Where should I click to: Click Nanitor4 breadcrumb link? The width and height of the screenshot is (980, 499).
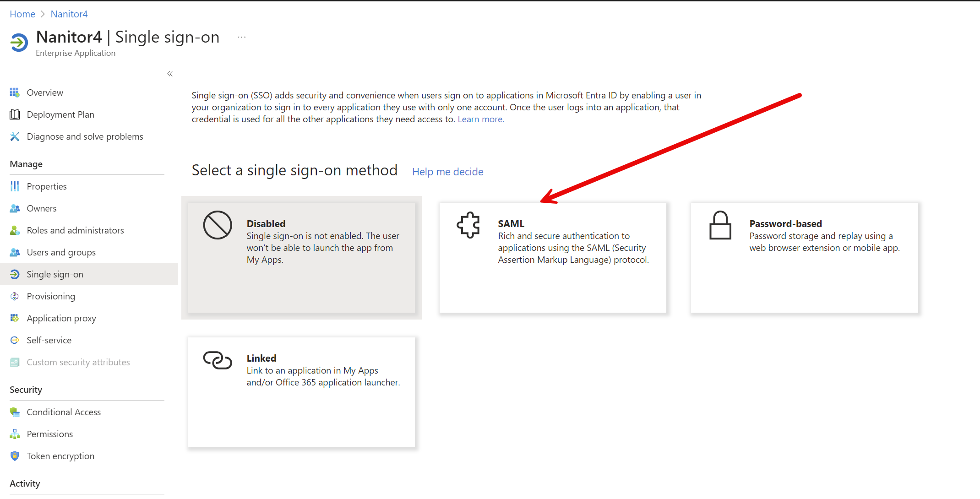click(69, 14)
